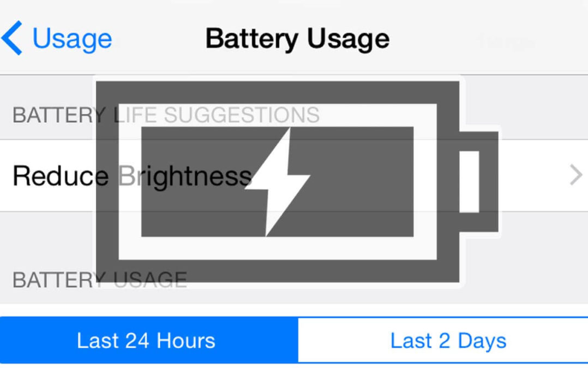Viewport: 588px width, 368px height.
Task: Click the faint ghost text in the navigation bar
Action: 507,41
